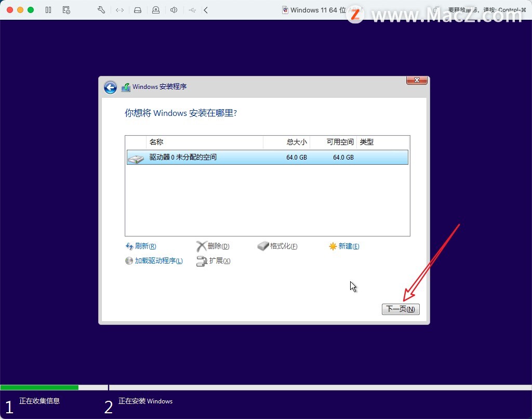The image size is (532, 419).
Task: Click the USB device icon
Action: (192, 10)
